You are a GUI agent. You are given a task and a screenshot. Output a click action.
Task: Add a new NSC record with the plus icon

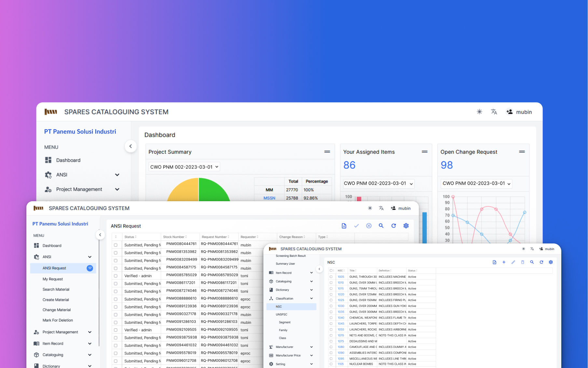pos(504,262)
